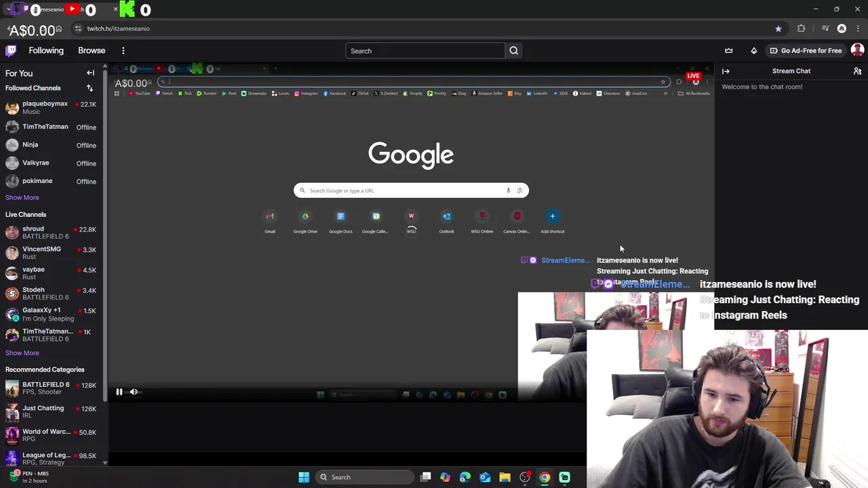Open pokimane channel
868x488 pixels.
tap(51, 181)
